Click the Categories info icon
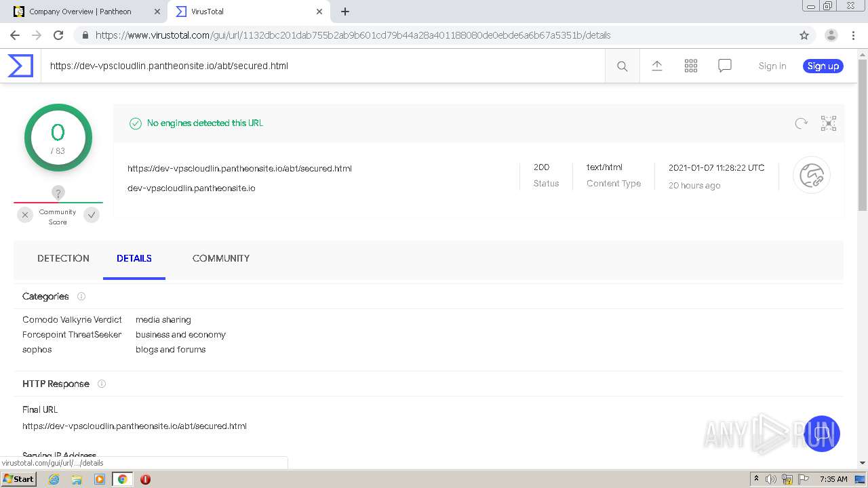The height and width of the screenshot is (488, 868). 81,296
